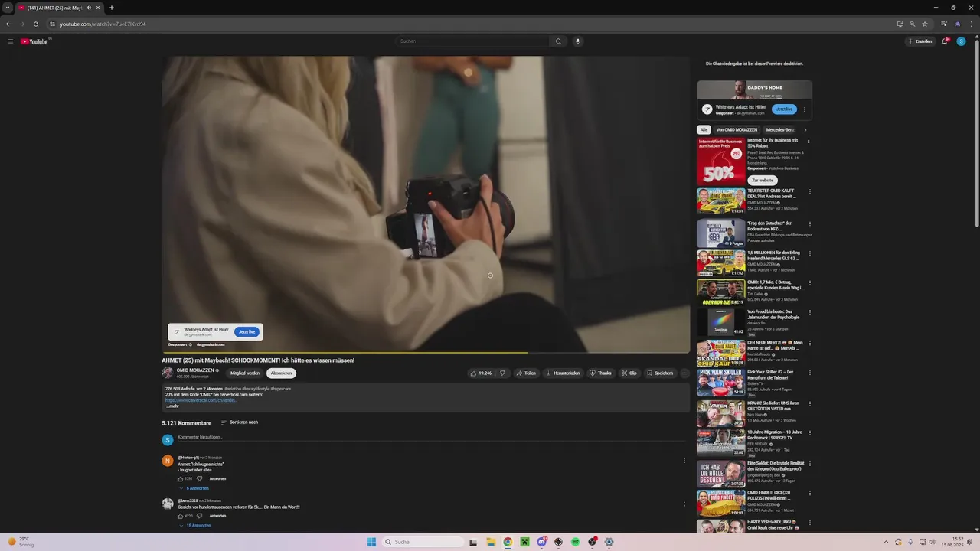Open YouTube notifications bell
This screenshot has width=980, height=551.
[x=945, y=41]
